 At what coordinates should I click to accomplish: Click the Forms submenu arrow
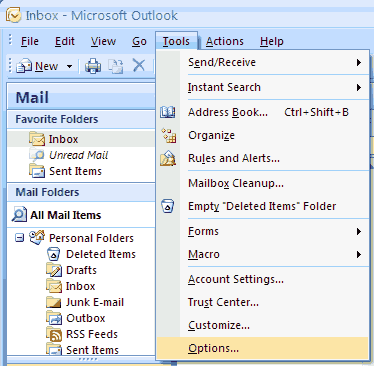coord(359,231)
